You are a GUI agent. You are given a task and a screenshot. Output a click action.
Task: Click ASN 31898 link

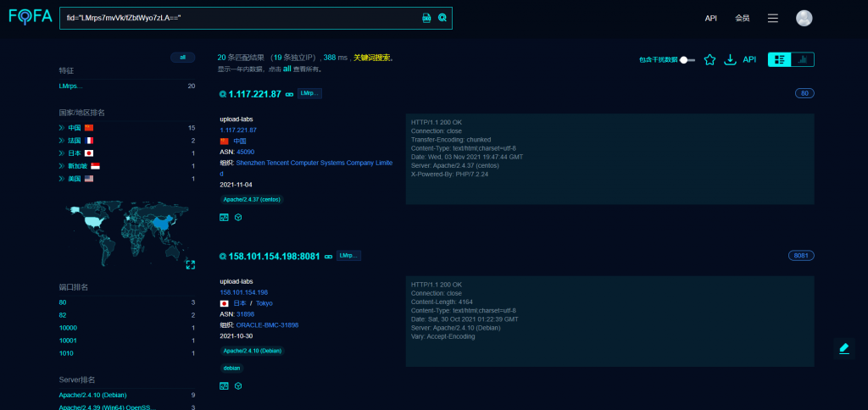coord(245,314)
